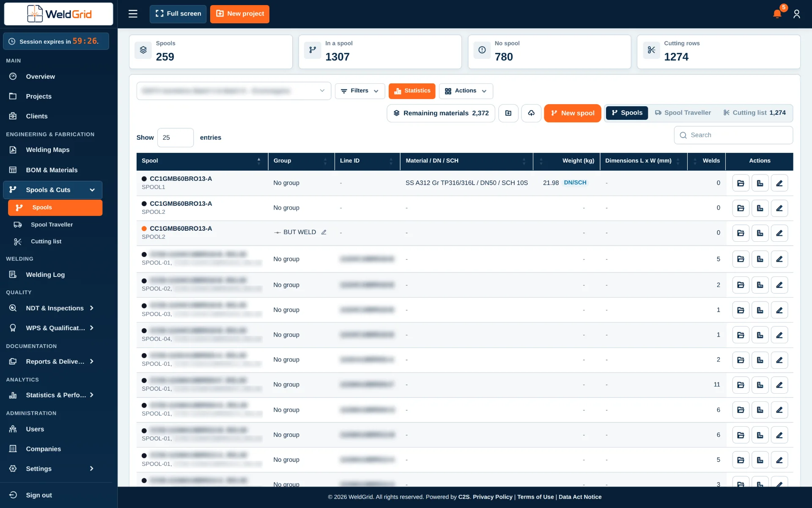Show Statistics panel

click(x=412, y=91)
